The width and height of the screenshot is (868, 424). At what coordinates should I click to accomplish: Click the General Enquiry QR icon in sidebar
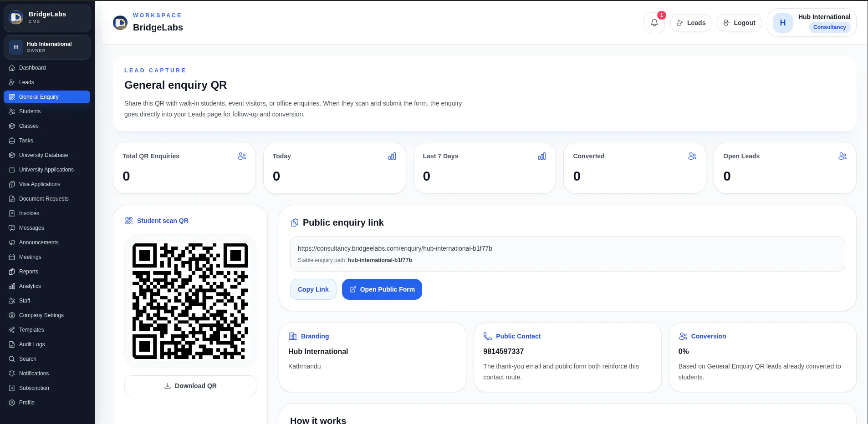pos(12,97)
